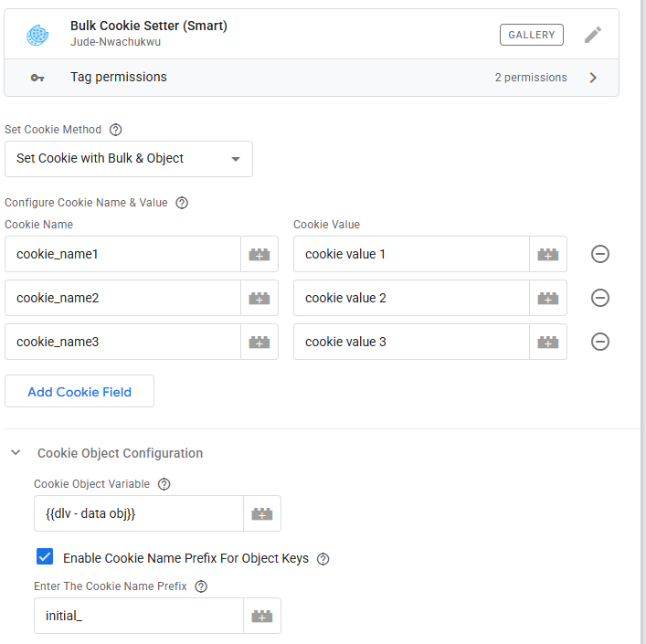The image size is (646, 644).
Task: Insert variable for the cookie_name1 field
Action: pos(259,255)
